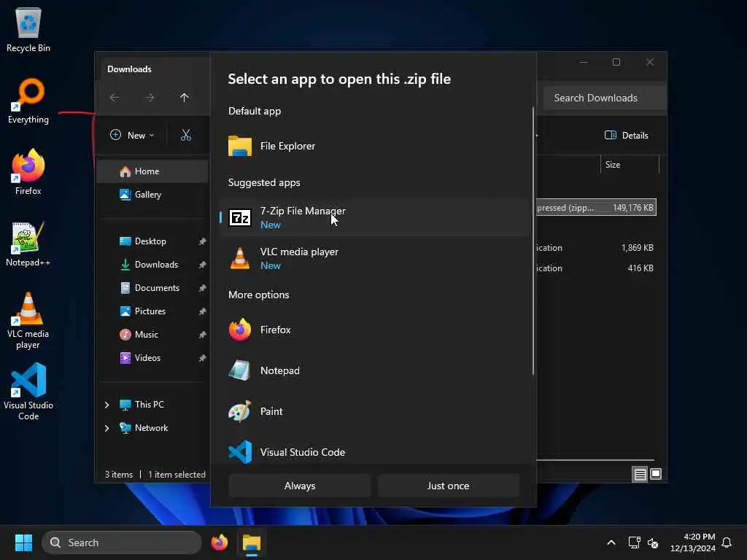747x560 pixels.
Task: Switch to details list view
Action: pos(640,474)
